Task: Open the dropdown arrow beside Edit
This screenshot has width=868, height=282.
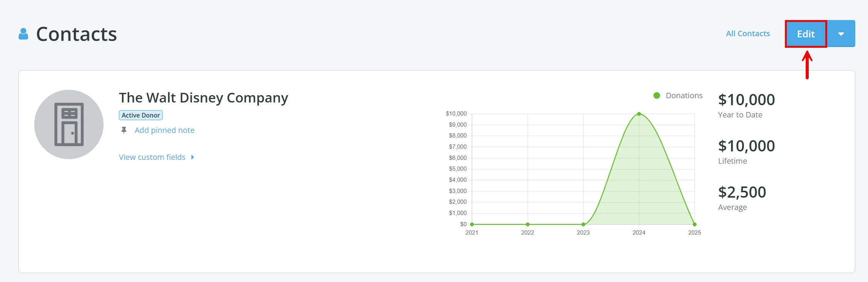Action: click(841, 34)
